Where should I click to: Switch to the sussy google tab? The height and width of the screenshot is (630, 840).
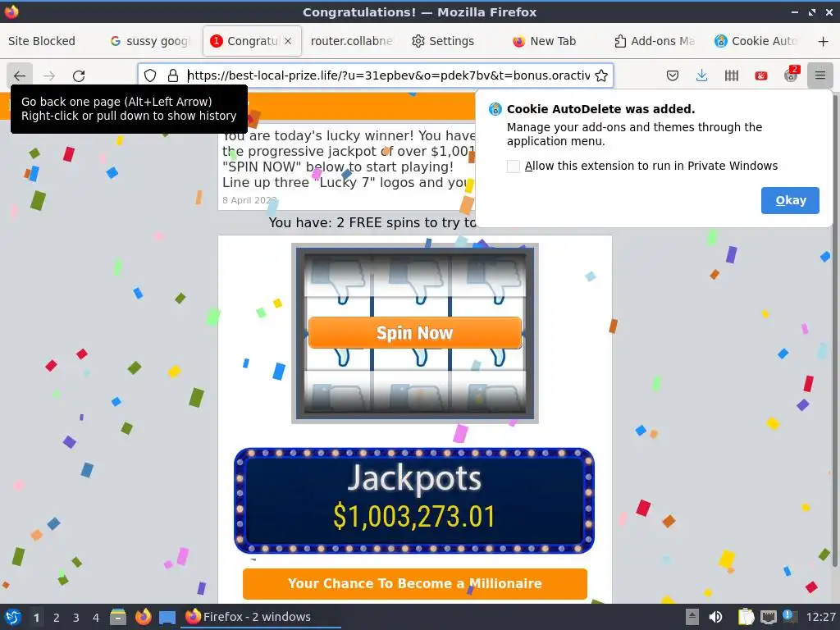tap(150, 41)
